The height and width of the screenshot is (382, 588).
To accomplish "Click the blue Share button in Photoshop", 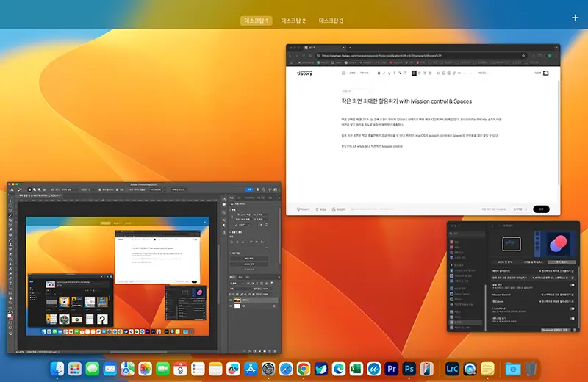I will (x=249, y=190).
